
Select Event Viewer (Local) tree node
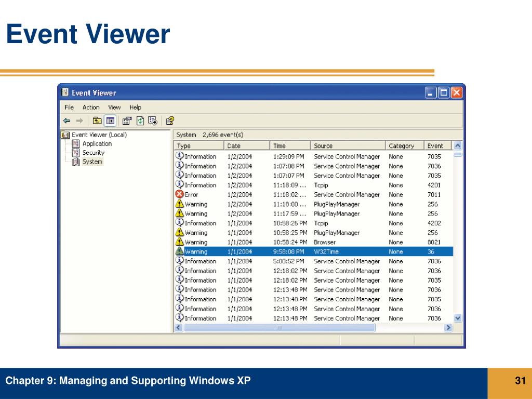(x=99, y=135)
